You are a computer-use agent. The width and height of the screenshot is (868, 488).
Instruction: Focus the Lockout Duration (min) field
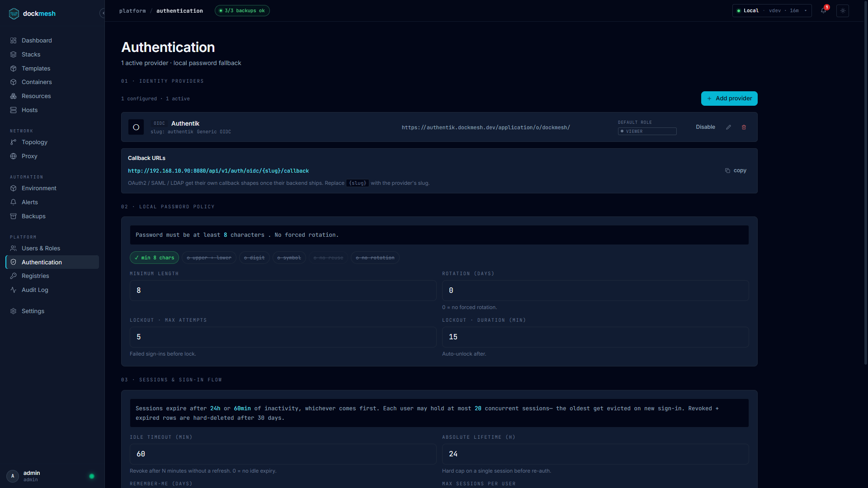tap(595, 337)
